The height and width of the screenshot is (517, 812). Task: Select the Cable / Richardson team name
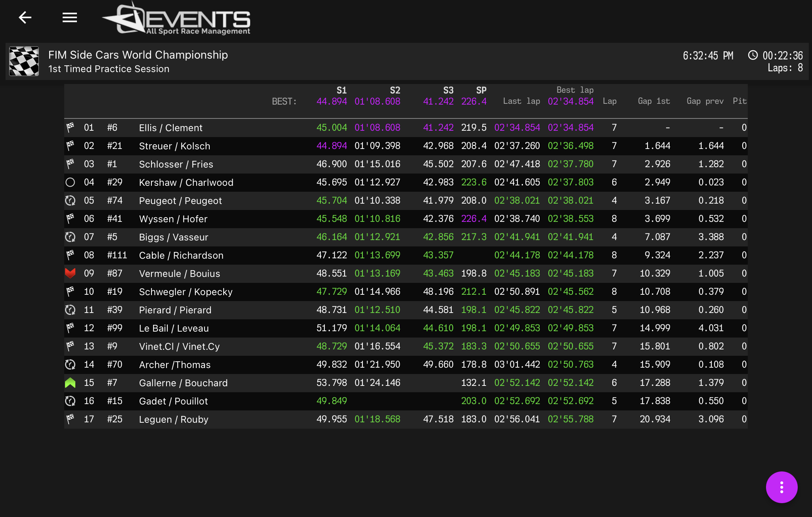tap(181, 255)
